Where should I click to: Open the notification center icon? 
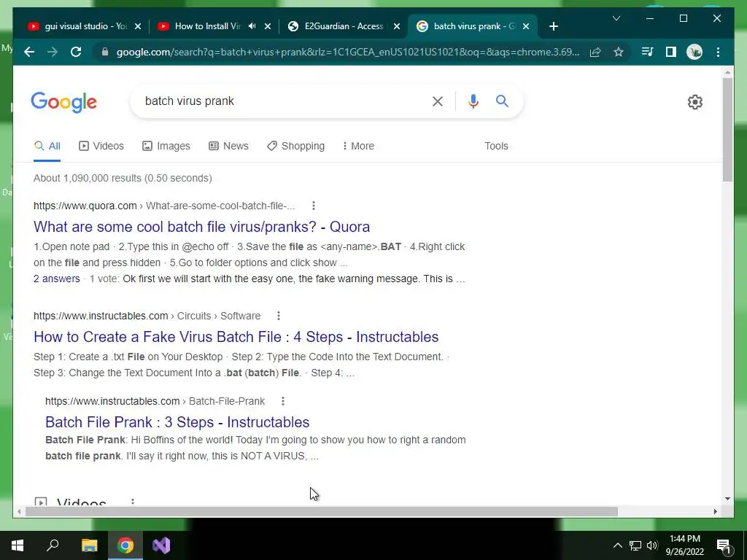724,545
